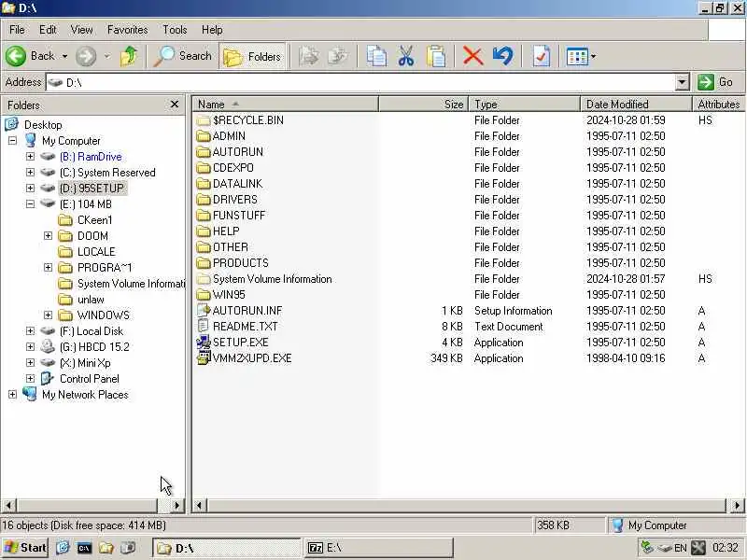
Task: Click the EN language indicator
Action: point(681,548)
